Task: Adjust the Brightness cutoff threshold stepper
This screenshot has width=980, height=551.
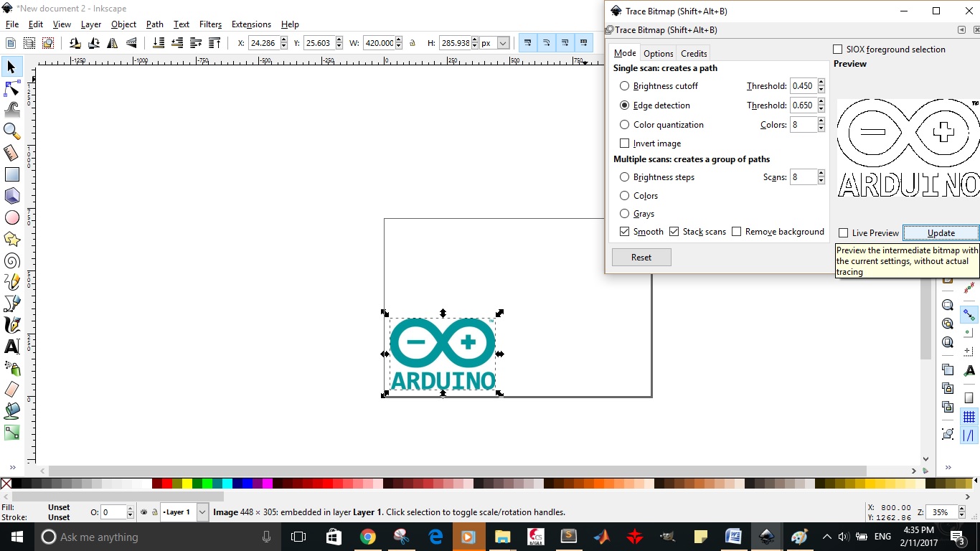Action: point(821,86)
